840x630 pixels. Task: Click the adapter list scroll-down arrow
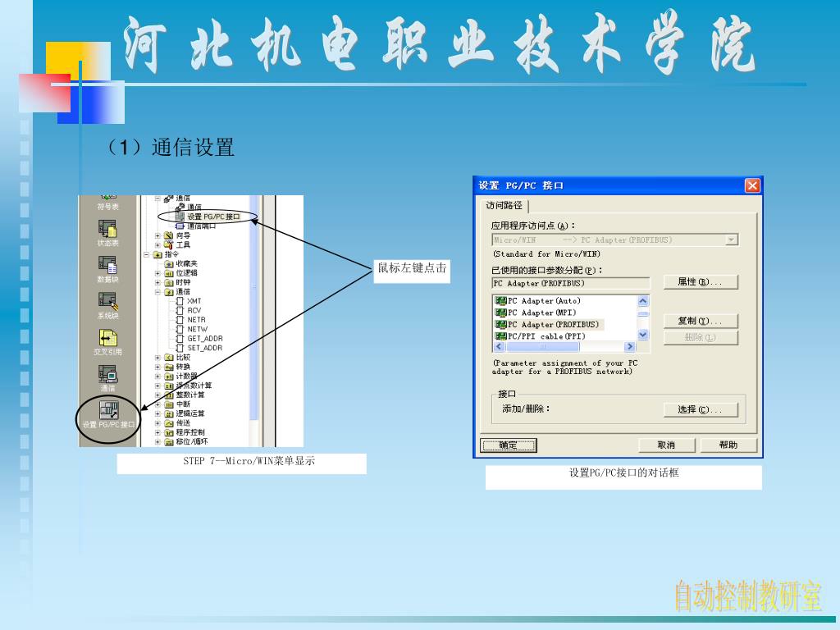coord(643,335)
